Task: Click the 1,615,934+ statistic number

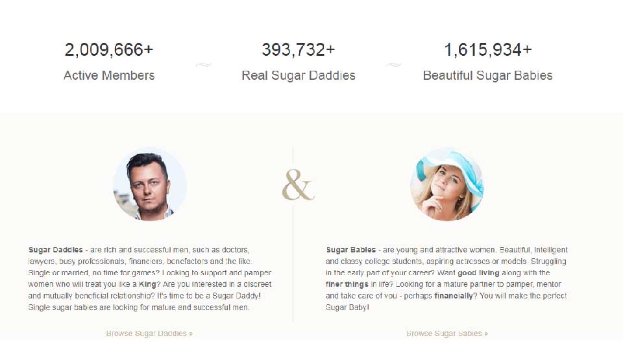Action: tap(488, 49)
